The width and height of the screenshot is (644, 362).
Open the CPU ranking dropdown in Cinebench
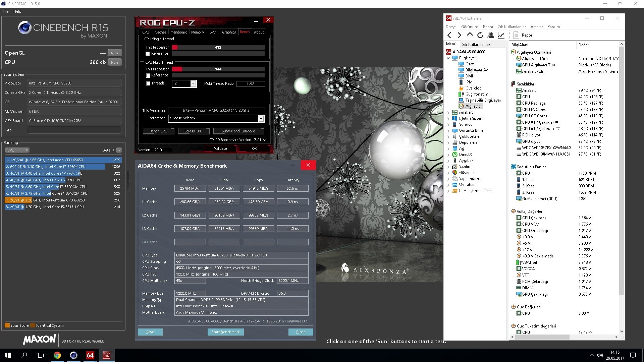point(17,150)
